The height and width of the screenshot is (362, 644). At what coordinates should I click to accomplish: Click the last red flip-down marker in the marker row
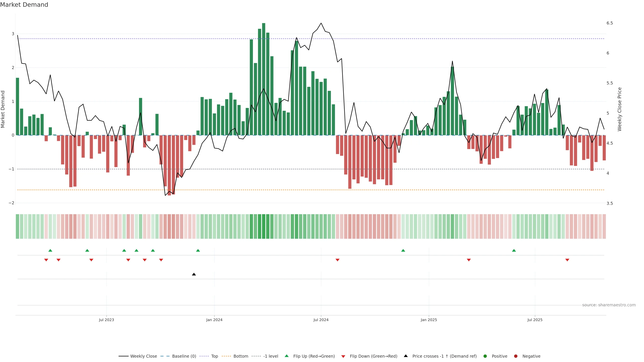click(x=567, y=260)
